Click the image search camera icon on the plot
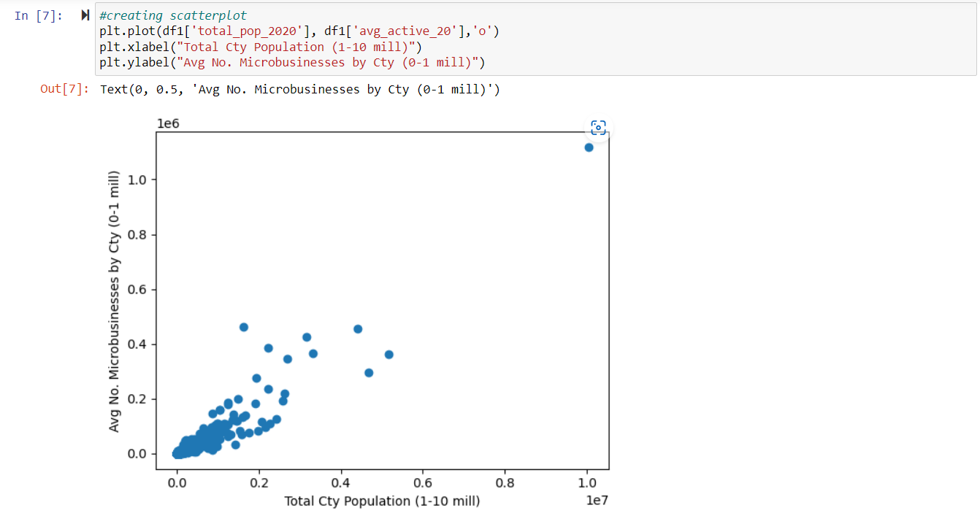 coord(598,128)
